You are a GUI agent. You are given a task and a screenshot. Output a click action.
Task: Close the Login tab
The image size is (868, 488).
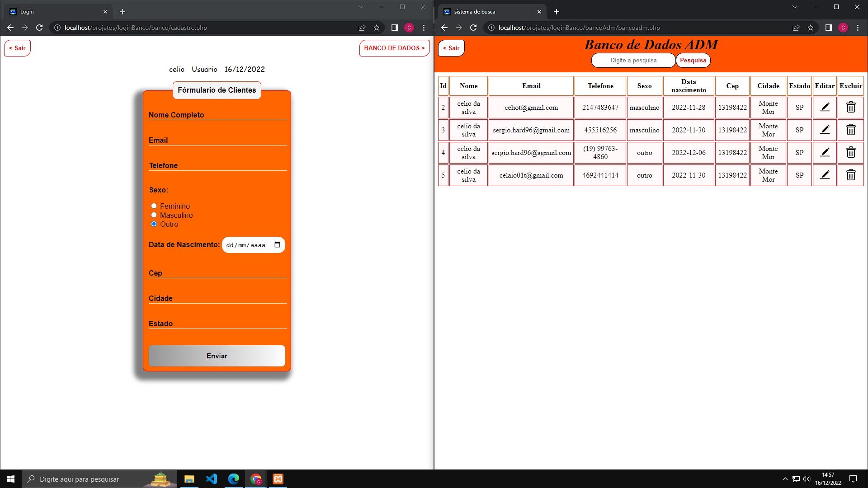(105, 12)
